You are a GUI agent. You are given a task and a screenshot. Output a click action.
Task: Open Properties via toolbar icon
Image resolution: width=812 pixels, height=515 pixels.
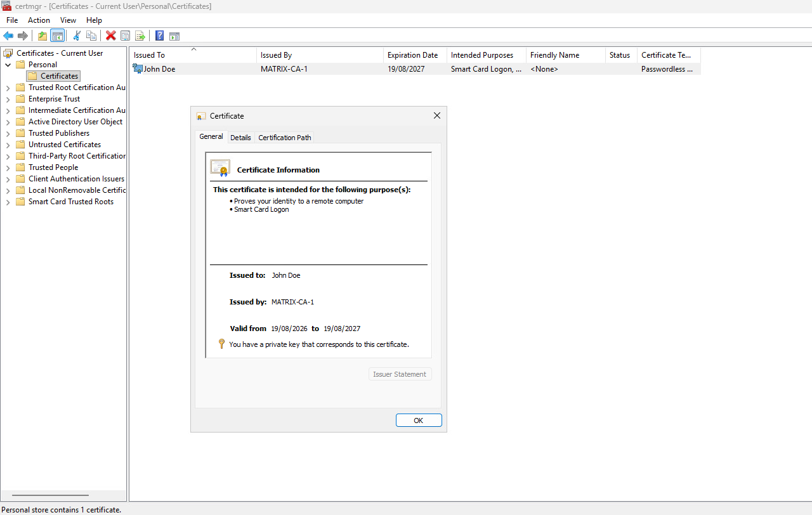click(126, 36)
